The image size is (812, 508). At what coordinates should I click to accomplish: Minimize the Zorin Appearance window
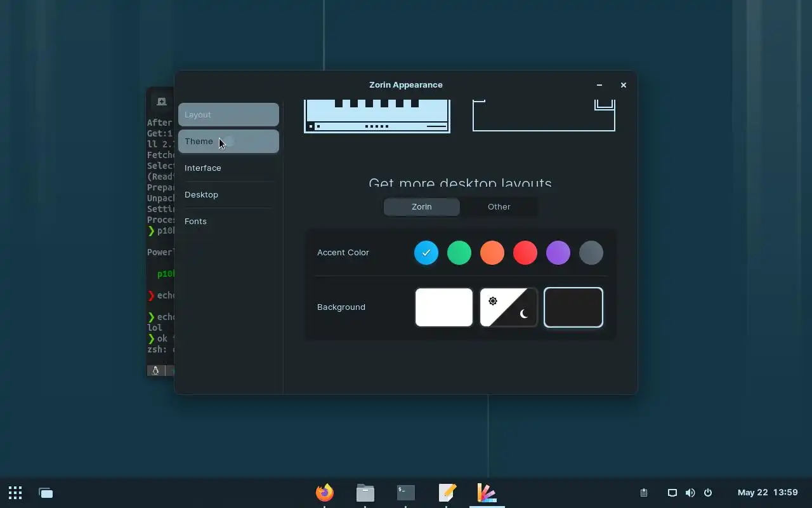point(599,84)
